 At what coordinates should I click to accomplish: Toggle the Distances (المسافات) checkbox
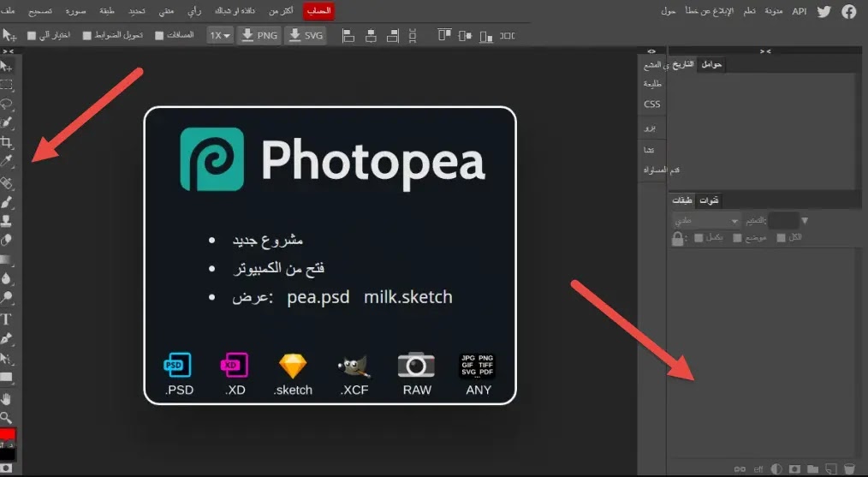[159, 35]
